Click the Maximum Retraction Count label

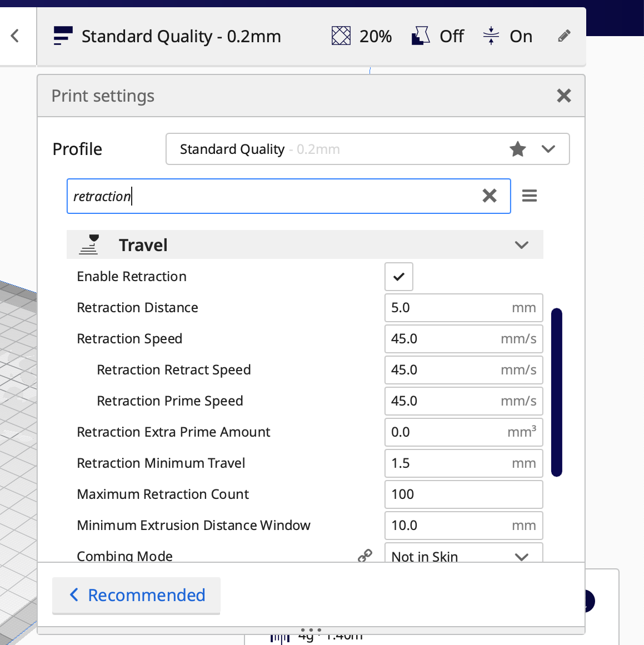163,494
